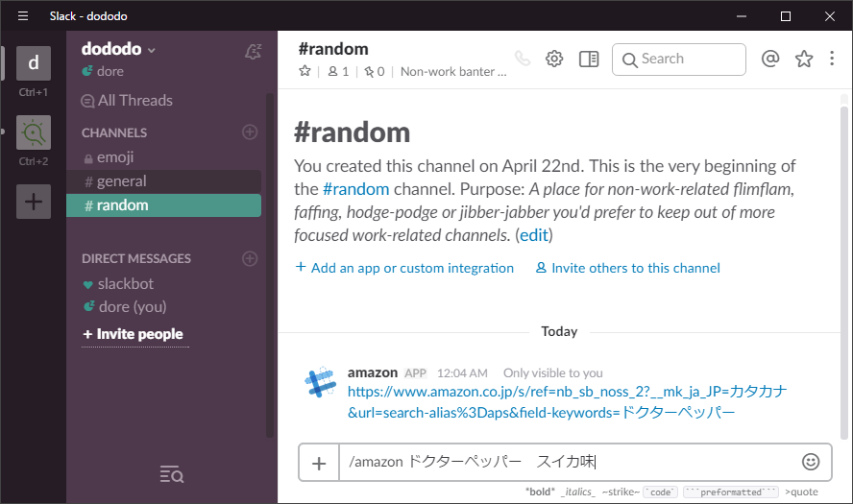Click the Search field in the header
The width and height of the screenshot is (853, 504).
point(678,59)
